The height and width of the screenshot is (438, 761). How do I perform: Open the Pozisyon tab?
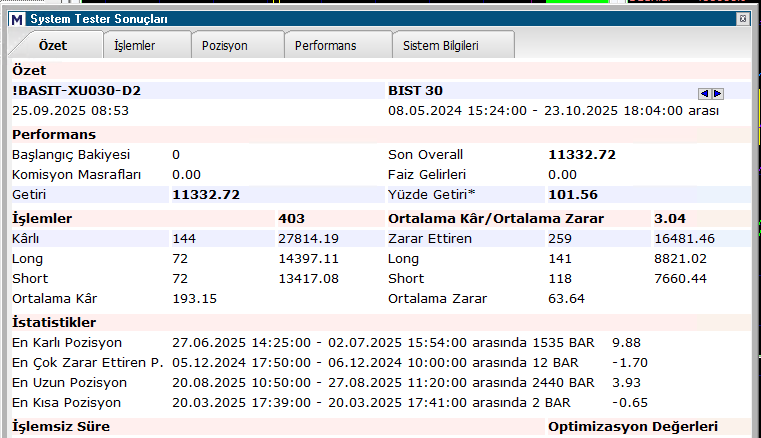tap(225, 46)
